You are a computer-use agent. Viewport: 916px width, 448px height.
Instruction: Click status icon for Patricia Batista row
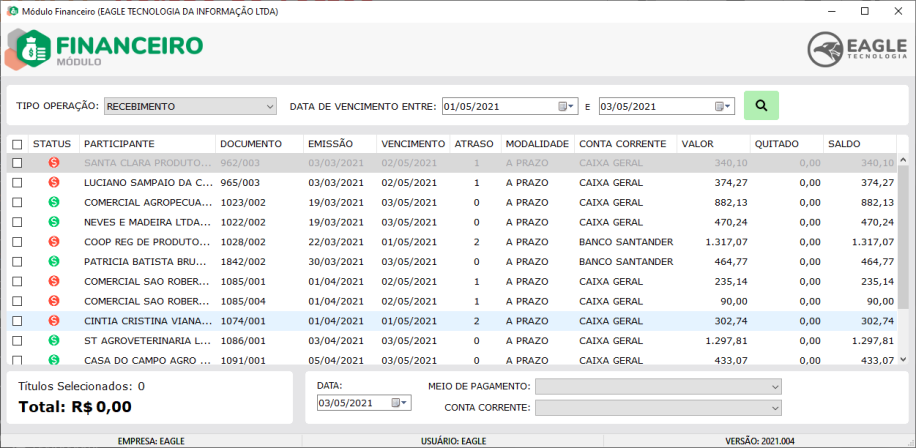(x=54, y=262)
